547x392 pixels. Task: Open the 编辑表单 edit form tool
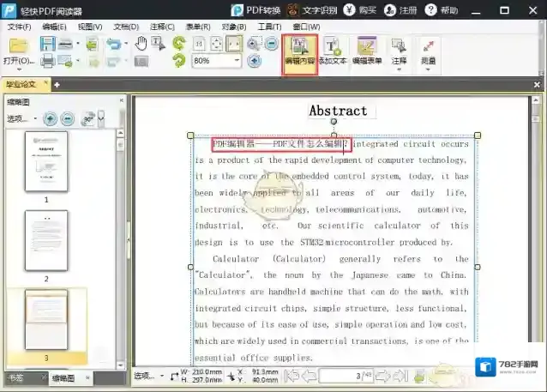(x=366, y=52)
